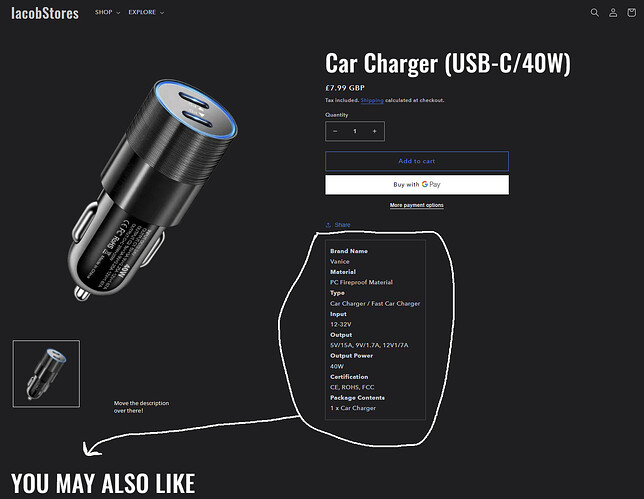Screen dimensions: 644x499
Task: Open the account login icon
Action: [613, 13]
